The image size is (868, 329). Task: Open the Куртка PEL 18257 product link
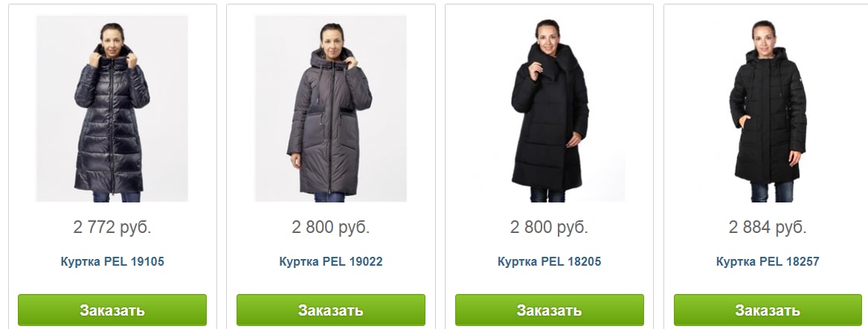(x=768, y=261)
